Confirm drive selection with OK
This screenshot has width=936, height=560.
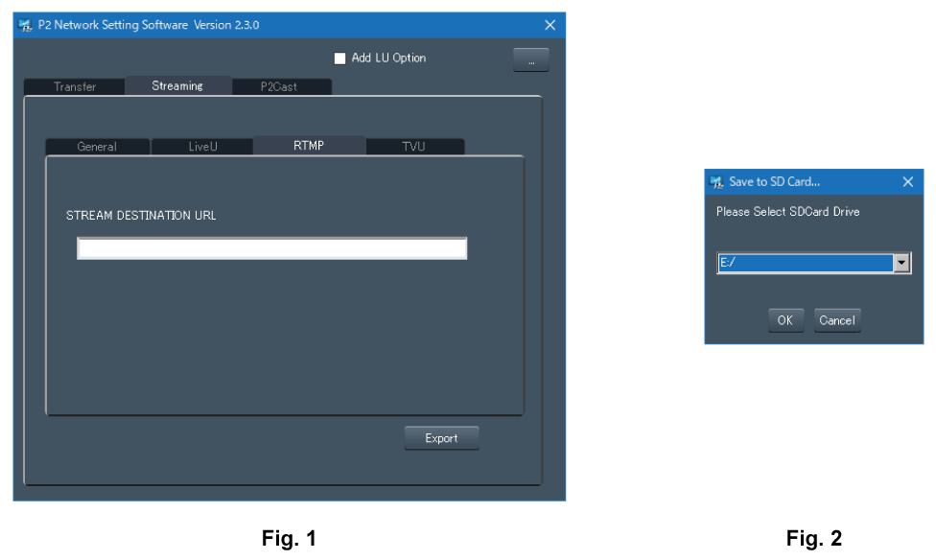click(785, 320)
